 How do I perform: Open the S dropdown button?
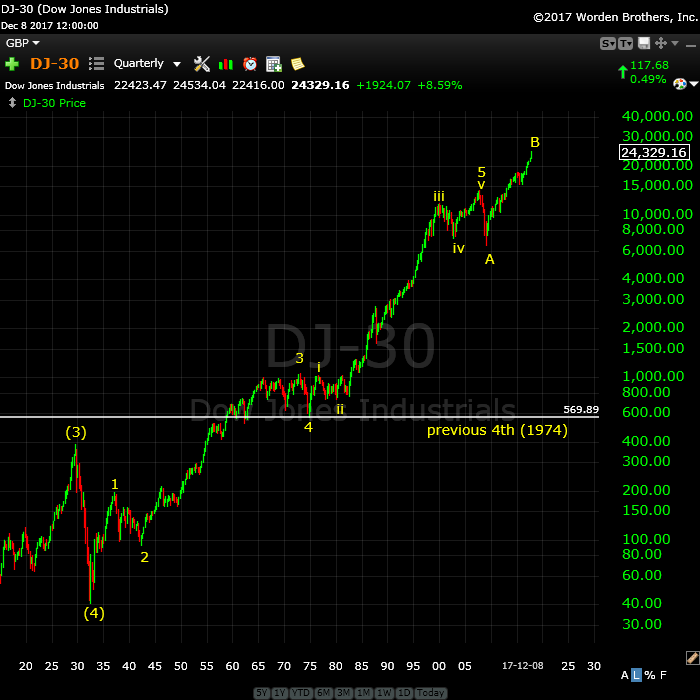[x=608, y=43]
